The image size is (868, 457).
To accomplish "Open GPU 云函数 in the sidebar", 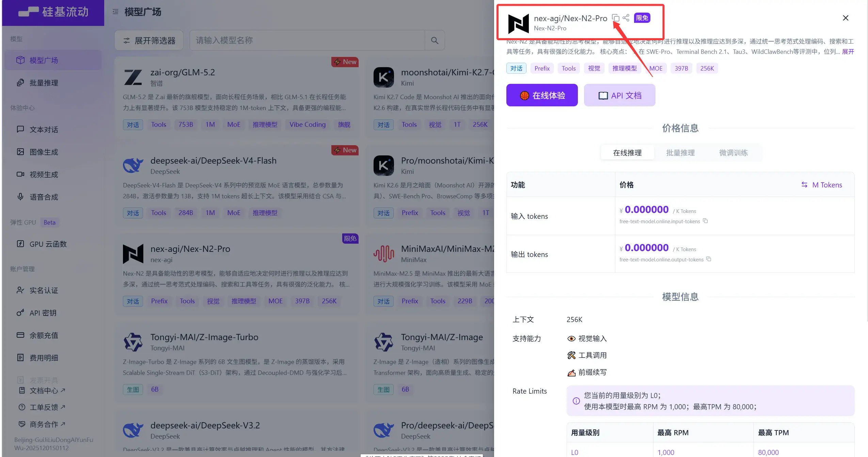I will coord(53,244).
